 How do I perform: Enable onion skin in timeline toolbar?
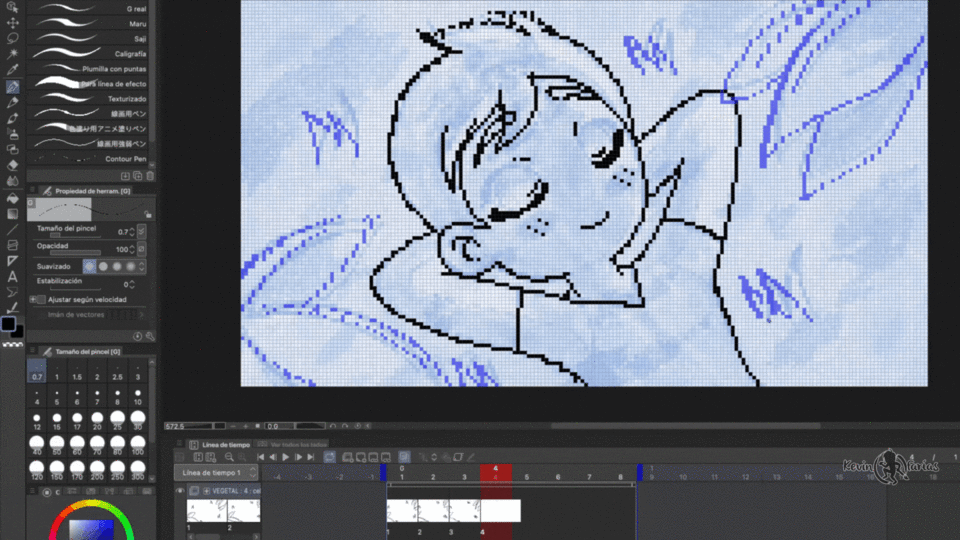coord(404,457)
